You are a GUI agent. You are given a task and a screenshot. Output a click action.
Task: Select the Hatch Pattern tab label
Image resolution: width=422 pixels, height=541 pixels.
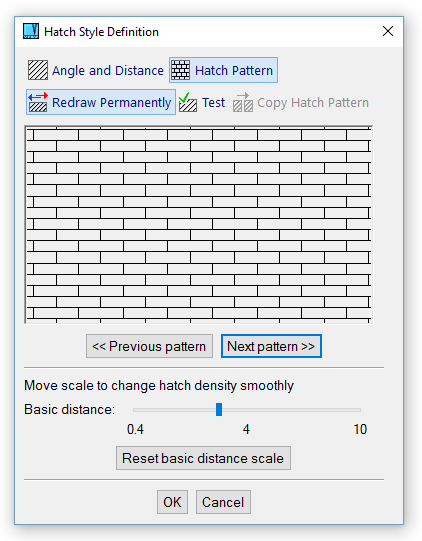234,70
